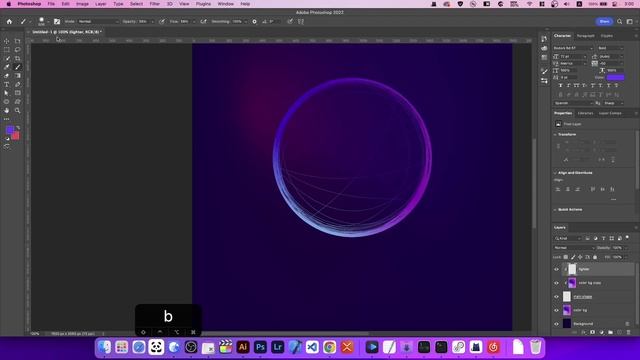
Task: Open the File menu
Action: point(51,4)
